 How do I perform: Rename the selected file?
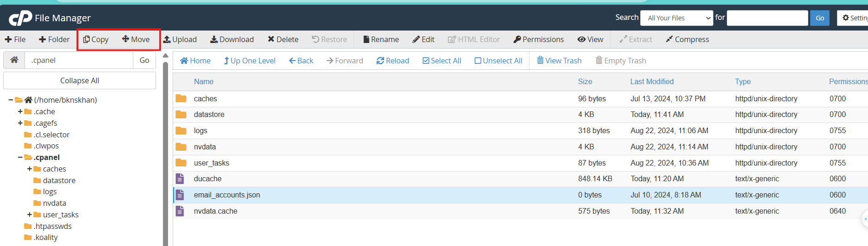pyautogui.click(x=381, y=39)
